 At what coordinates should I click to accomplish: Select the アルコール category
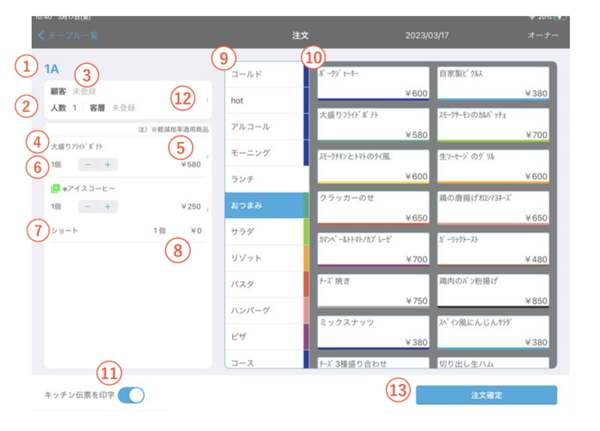point(262,127)
